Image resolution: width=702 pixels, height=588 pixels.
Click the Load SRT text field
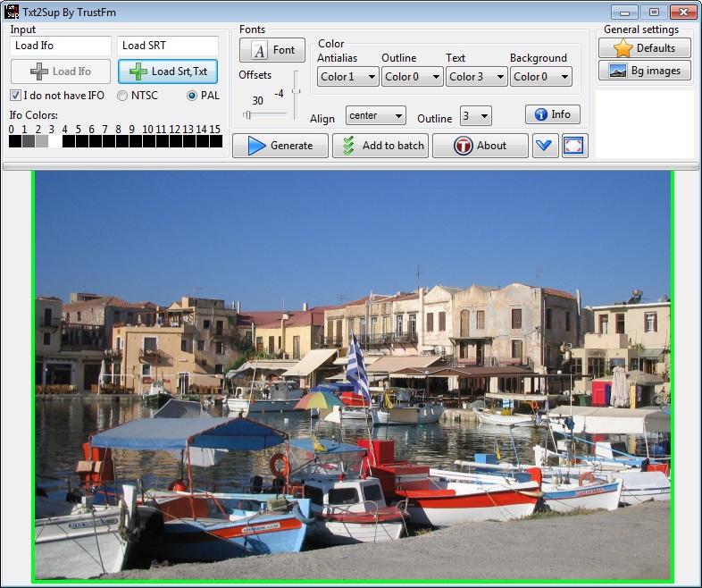point(168,46)
